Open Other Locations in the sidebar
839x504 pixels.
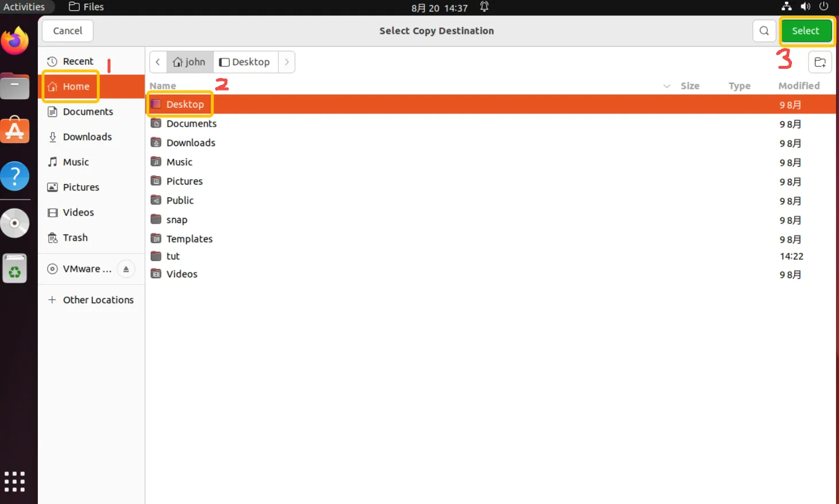point(92,300)
